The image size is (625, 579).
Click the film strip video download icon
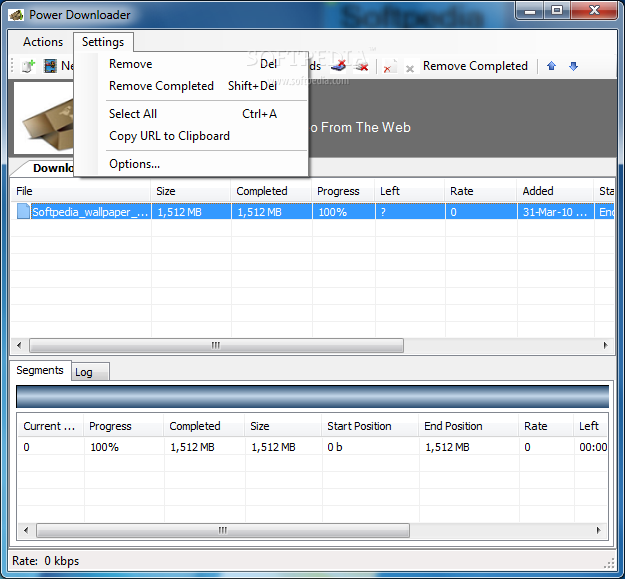coord(50,66)
